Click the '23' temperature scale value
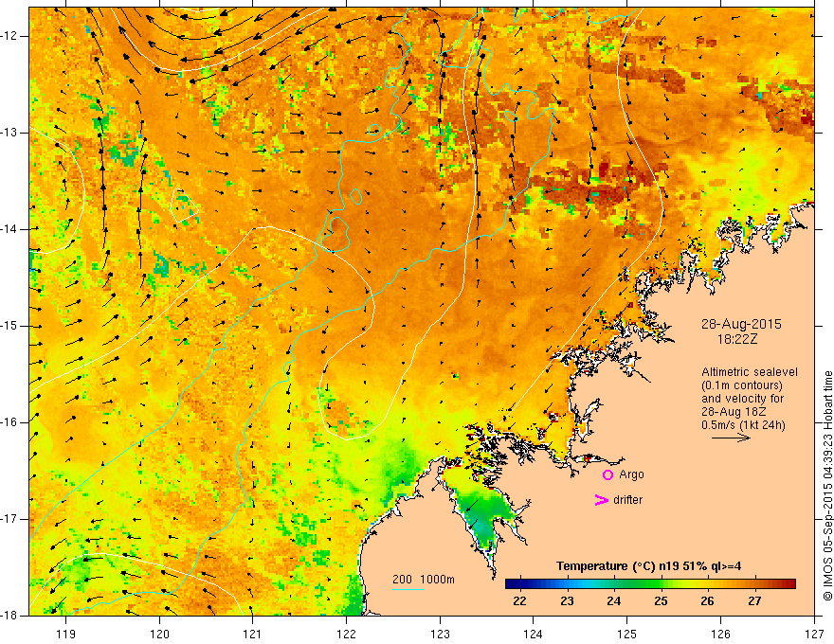Image resolution: width=834 pixels, height=644 pixels. pos(567,601)
